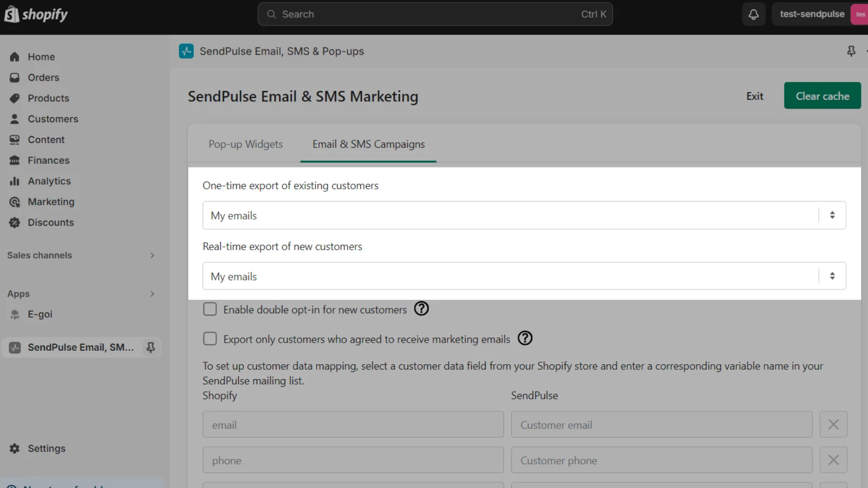Open help for double opt-in option
This screenshot has width=868, height=488.
(422, 309)
